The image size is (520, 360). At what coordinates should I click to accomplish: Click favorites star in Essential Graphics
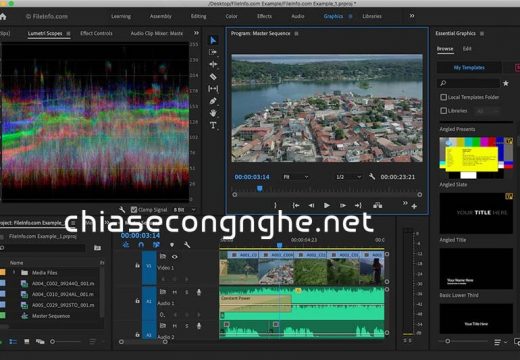coord(506,83)
